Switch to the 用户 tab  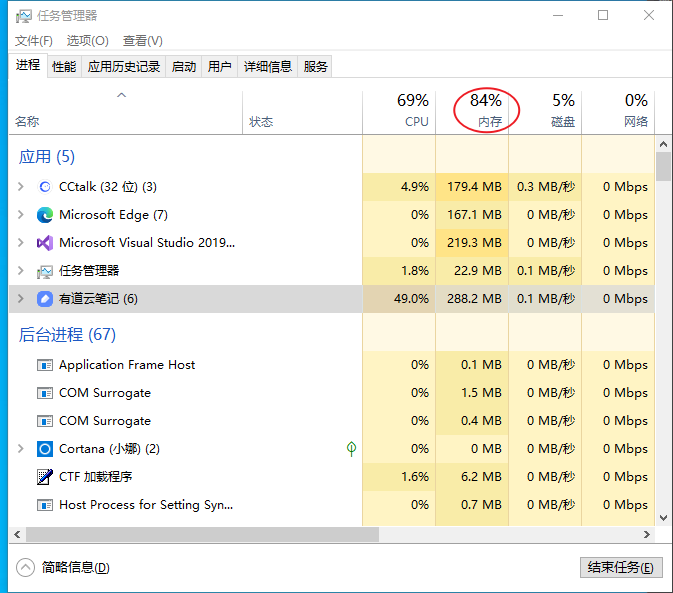219,67
